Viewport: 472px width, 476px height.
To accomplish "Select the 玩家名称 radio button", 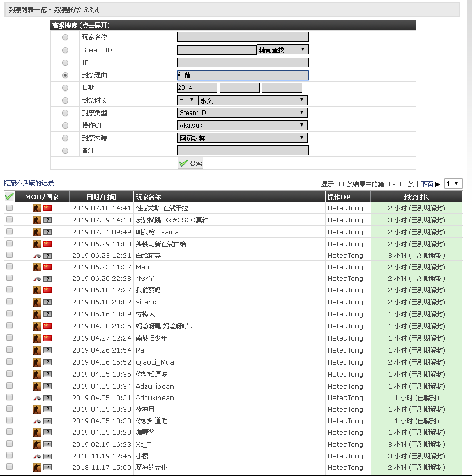I will (x=65, y=37).
